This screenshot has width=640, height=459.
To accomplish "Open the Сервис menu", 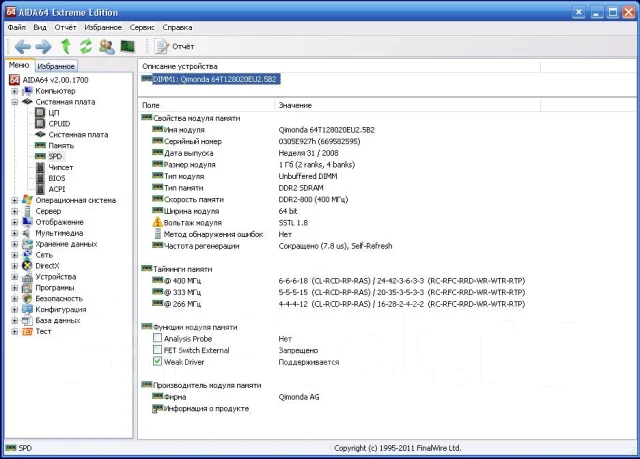I will (142, 27).
